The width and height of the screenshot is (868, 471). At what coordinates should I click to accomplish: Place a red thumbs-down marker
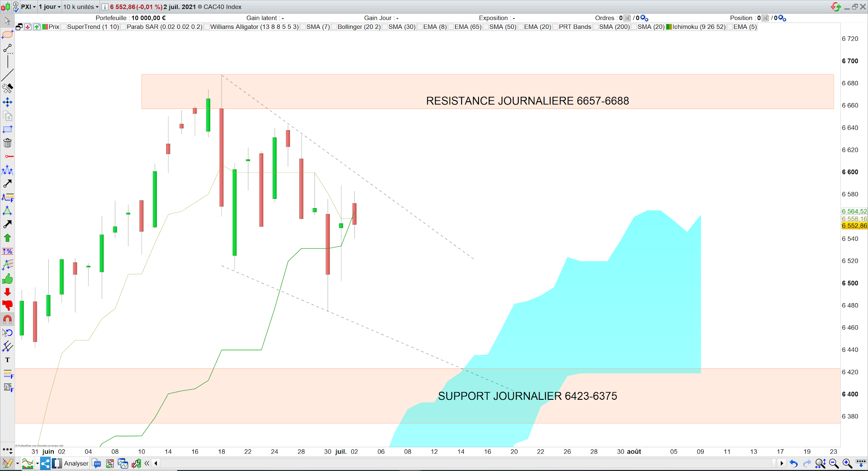[x=7, y=306]
